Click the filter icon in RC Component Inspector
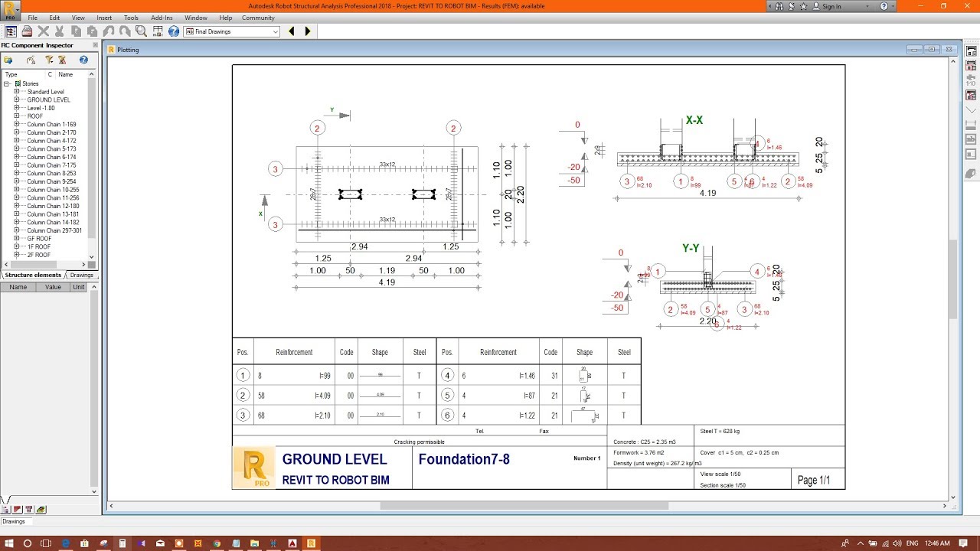 pyautogui.click(x=49, y=60)
